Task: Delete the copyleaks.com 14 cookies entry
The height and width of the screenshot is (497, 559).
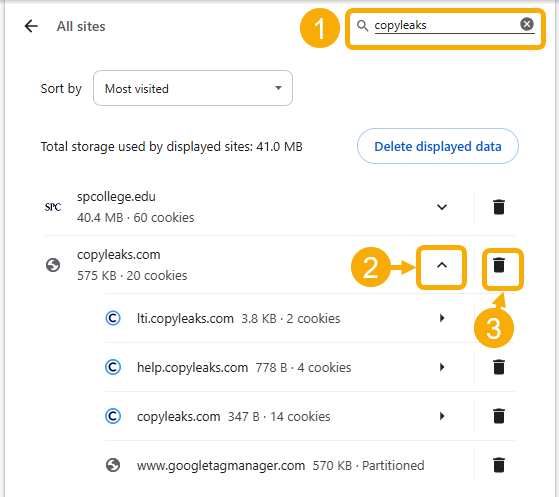Action: coord(499,416)
